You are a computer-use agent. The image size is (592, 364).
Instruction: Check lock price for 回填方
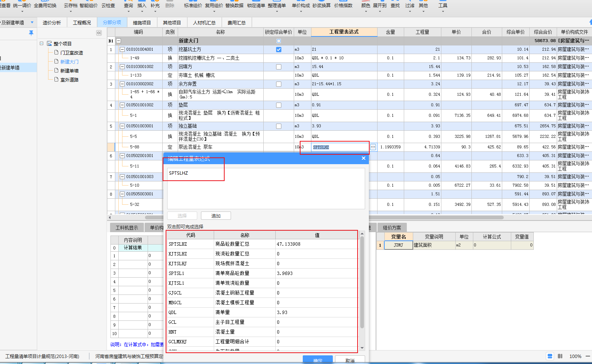[278, 66]
